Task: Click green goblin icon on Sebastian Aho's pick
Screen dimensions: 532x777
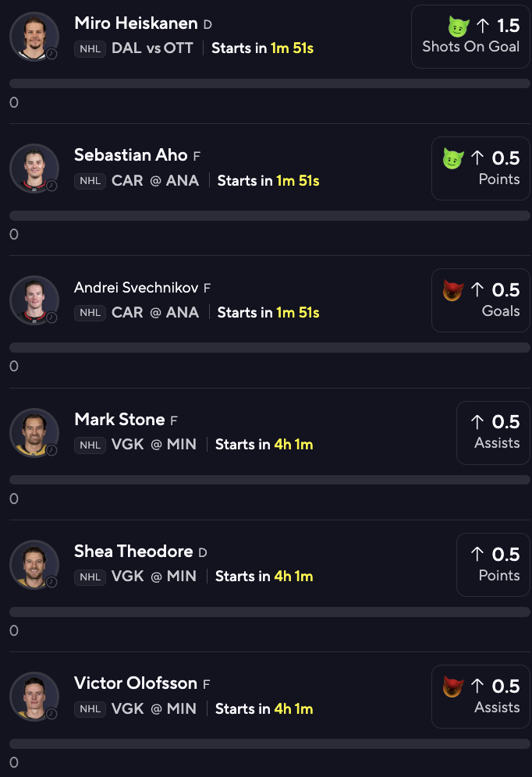Action: 453,158
